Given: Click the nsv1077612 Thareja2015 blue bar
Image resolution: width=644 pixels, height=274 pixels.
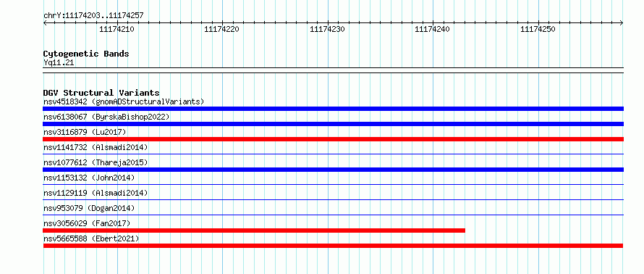Looking at the screenshot, I should pos(333,170).
